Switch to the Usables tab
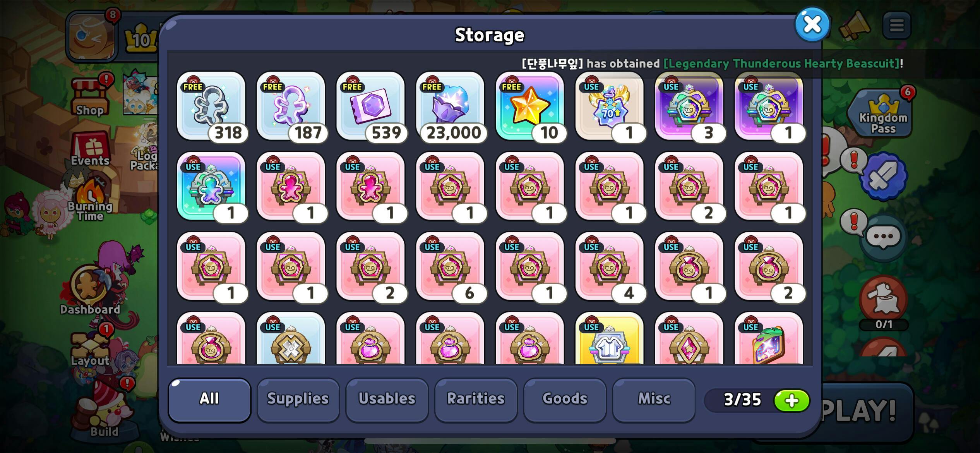This screenshot has height=453, width=980. point(387,399)
